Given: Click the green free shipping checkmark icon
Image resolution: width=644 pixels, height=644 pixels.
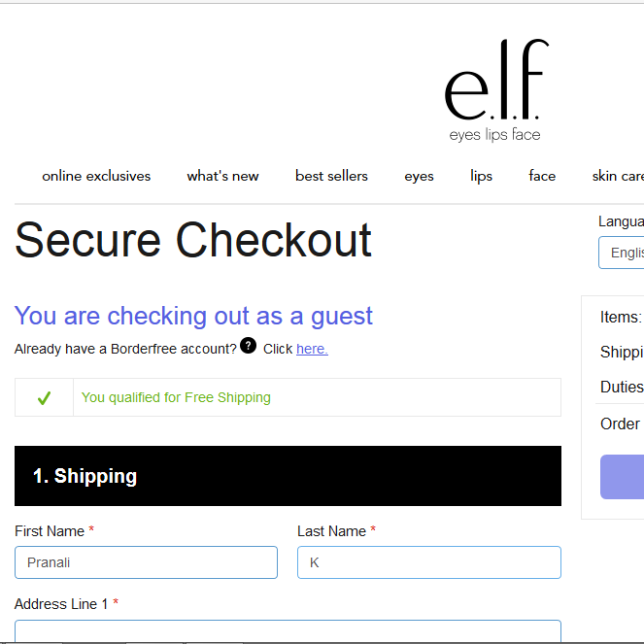Looking at the screenshot, I should pos(44,397).
